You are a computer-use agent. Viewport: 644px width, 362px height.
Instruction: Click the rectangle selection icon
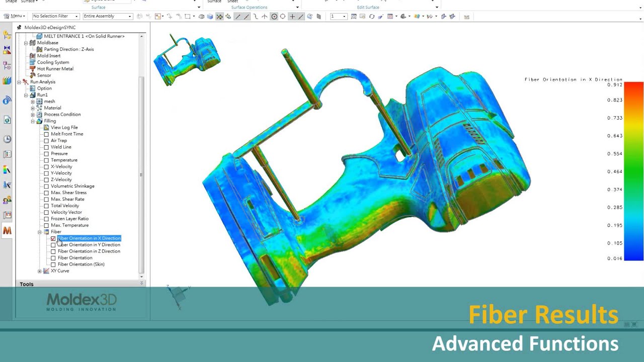[x=187, y=17]
